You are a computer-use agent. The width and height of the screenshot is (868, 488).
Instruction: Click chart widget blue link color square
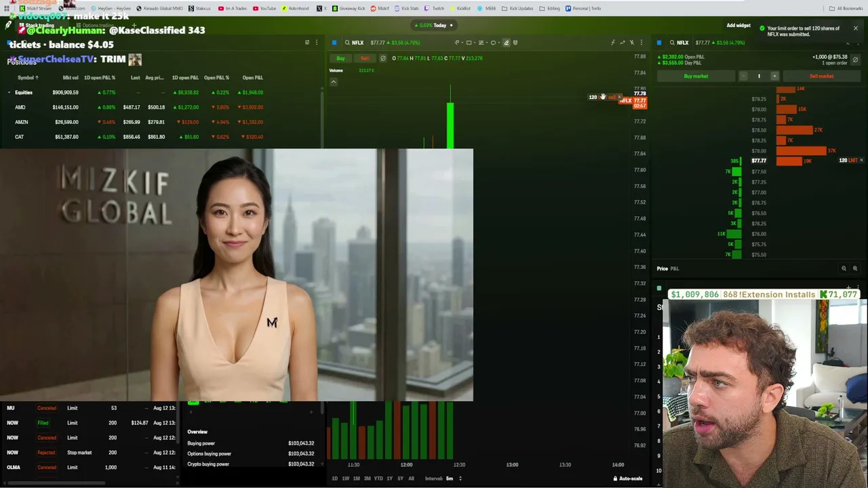(334, 43)
